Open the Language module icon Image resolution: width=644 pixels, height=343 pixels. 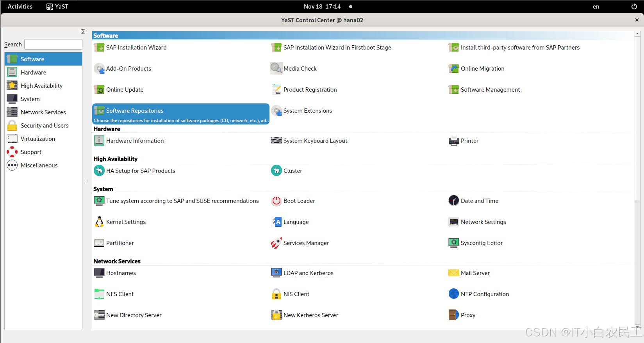click(x=277, y=222)
